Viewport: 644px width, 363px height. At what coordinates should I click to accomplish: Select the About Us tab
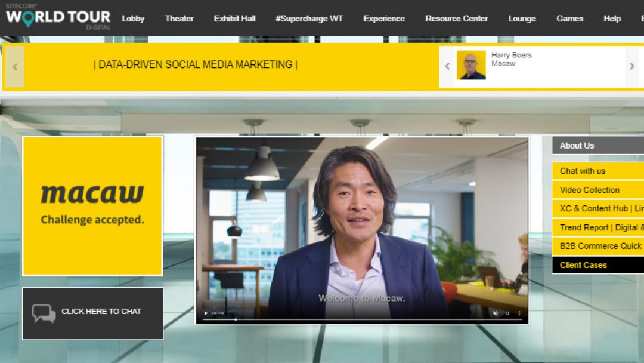598,146
